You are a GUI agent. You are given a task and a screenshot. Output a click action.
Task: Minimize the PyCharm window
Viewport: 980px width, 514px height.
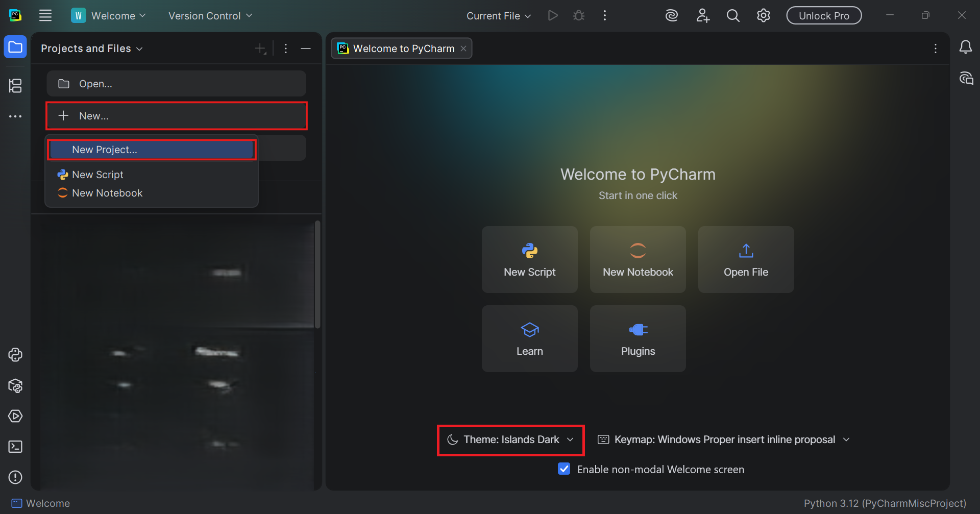890,16
